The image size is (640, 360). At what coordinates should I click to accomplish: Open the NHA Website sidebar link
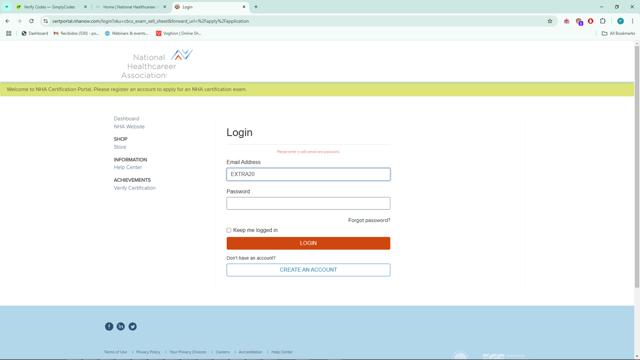(129, 127)
